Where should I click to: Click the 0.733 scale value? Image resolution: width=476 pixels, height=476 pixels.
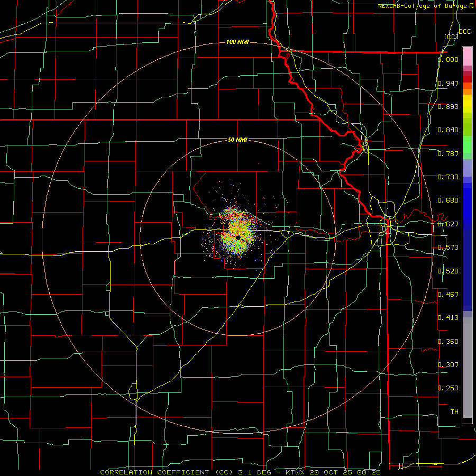448,177
